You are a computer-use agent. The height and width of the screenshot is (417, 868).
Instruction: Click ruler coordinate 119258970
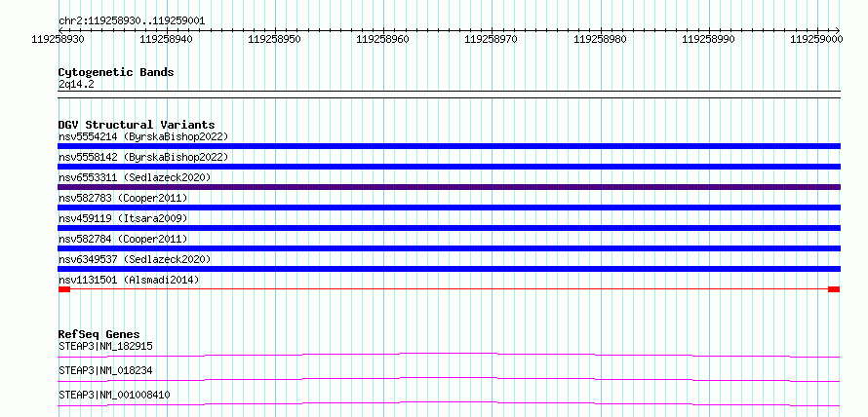(491, 39)
